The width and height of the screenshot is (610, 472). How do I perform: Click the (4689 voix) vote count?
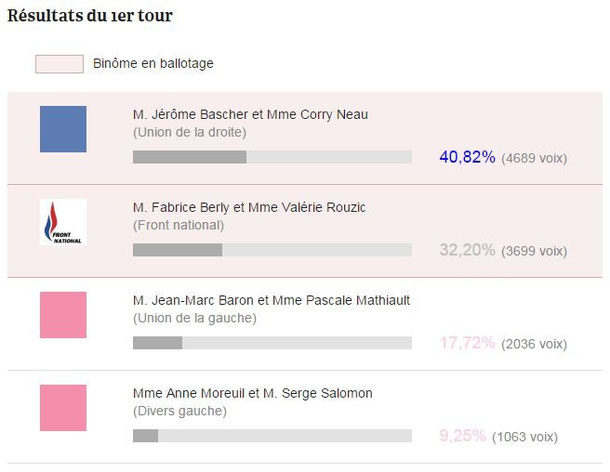click(534, 158)
